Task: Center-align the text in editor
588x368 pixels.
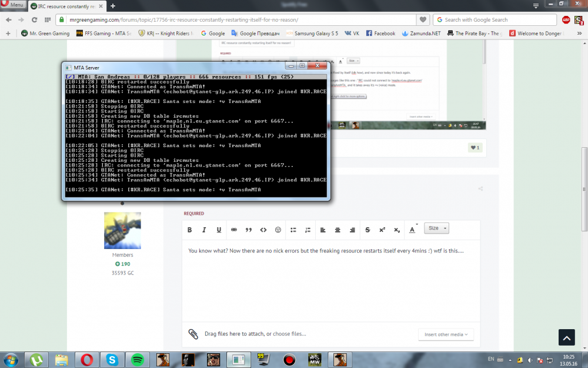Action: click(x=338, y=230)
